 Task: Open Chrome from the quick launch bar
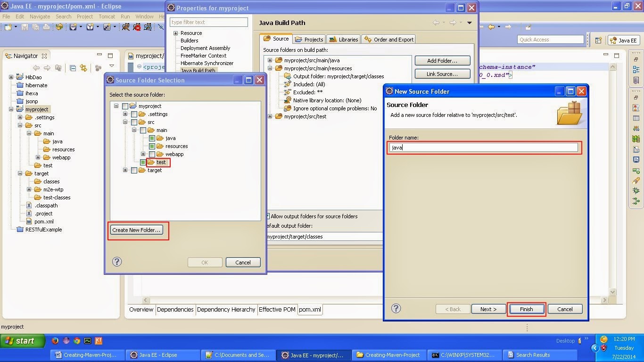(77, 340)
